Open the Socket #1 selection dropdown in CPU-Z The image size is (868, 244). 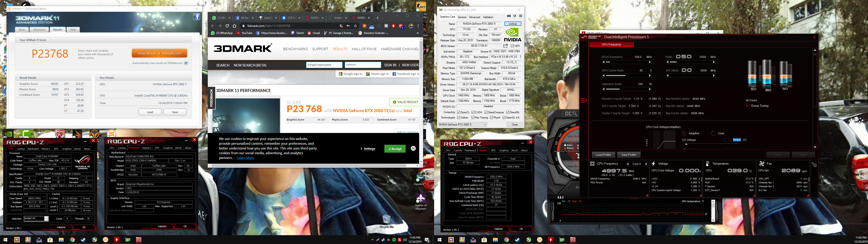36,218
